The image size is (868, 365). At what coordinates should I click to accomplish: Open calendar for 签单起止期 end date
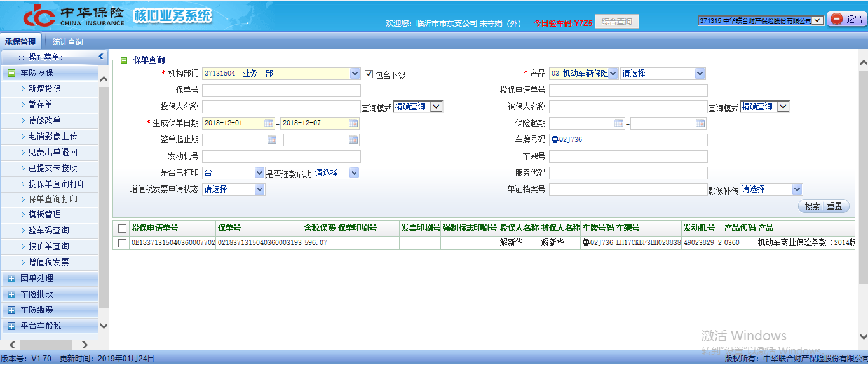coord(353,140)
